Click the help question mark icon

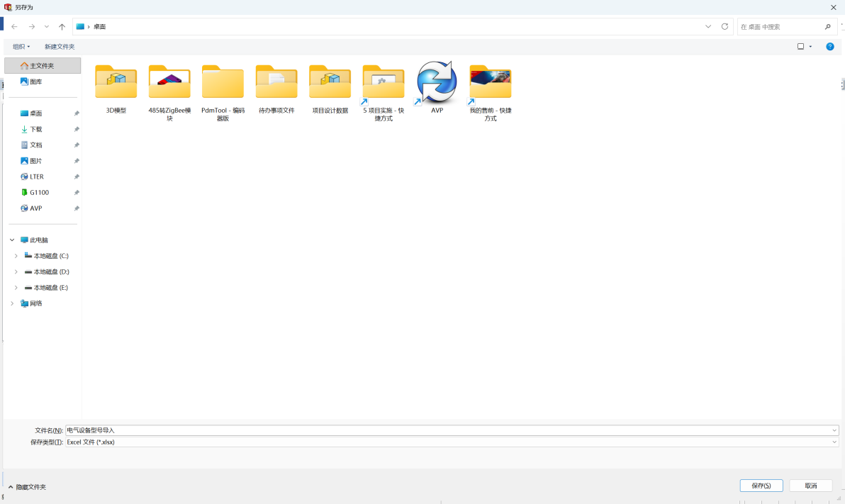pos(829,47)
